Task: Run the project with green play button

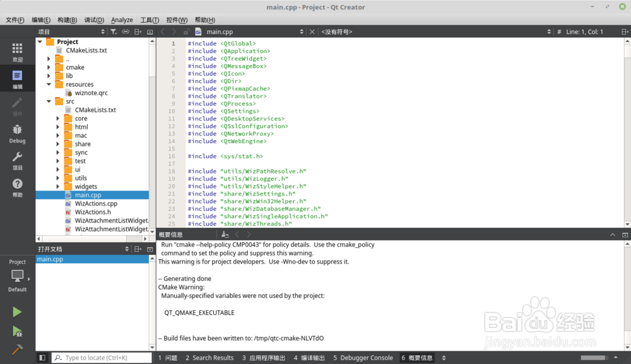Action: [x=17, y=312]
